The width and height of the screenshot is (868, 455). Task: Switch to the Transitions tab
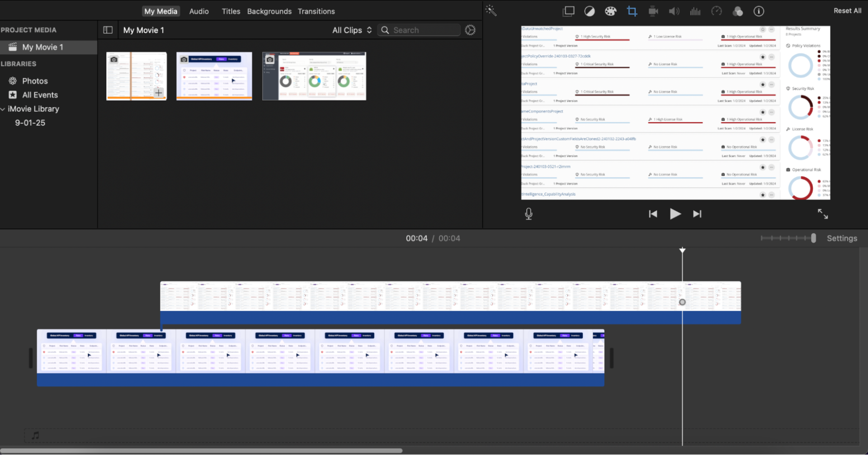point(316,11)
